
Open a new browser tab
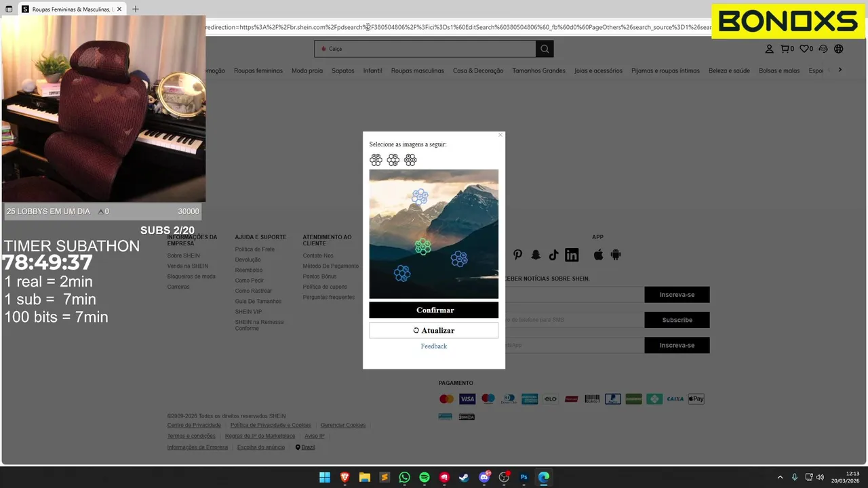(135, 9)
